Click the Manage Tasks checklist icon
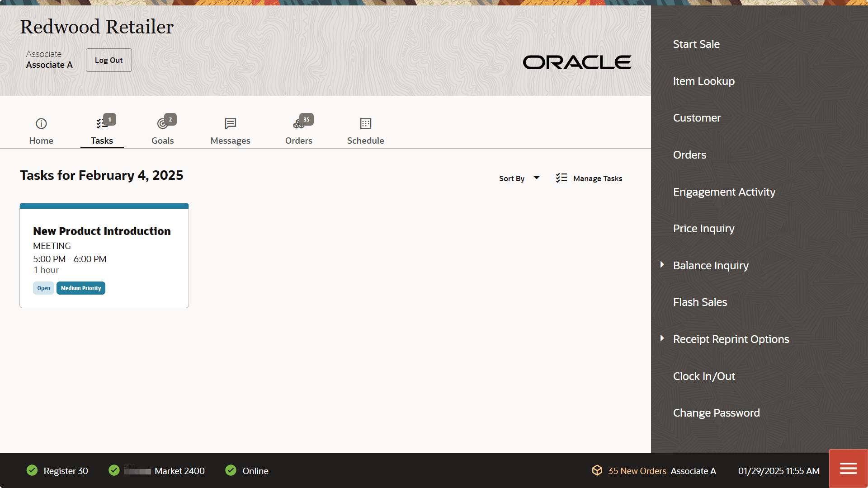The width and height of the screenshot is (868, 488). click(561, 178)
